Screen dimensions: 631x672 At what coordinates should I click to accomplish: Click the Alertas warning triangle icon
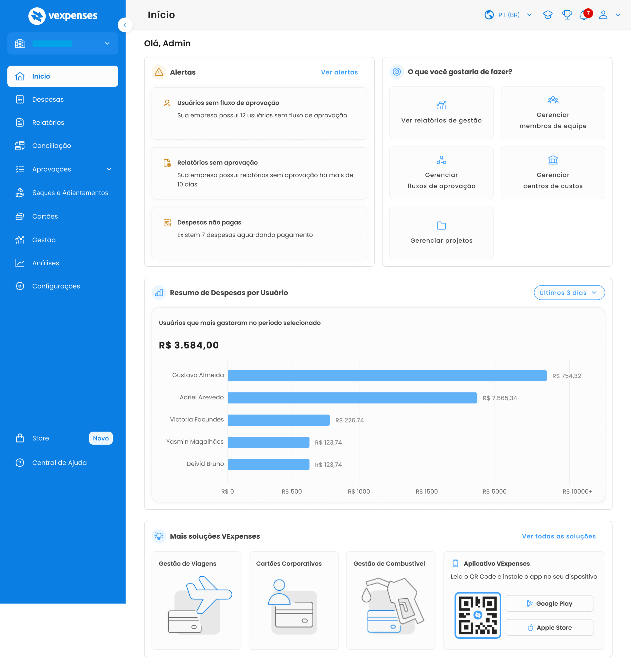click(x=159, y=72)
